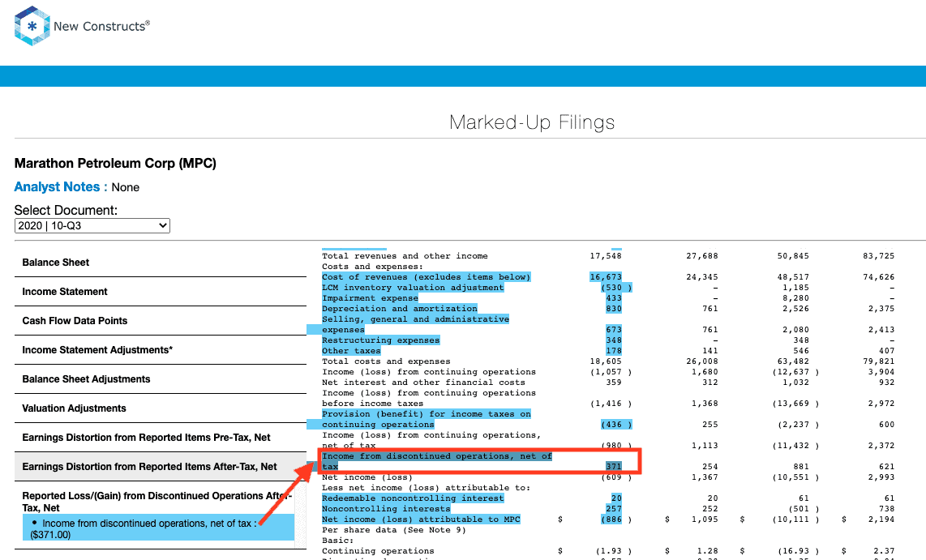Click highlighted value 830
The height and width of the screenshot is (560, 926).
point(614,309)
